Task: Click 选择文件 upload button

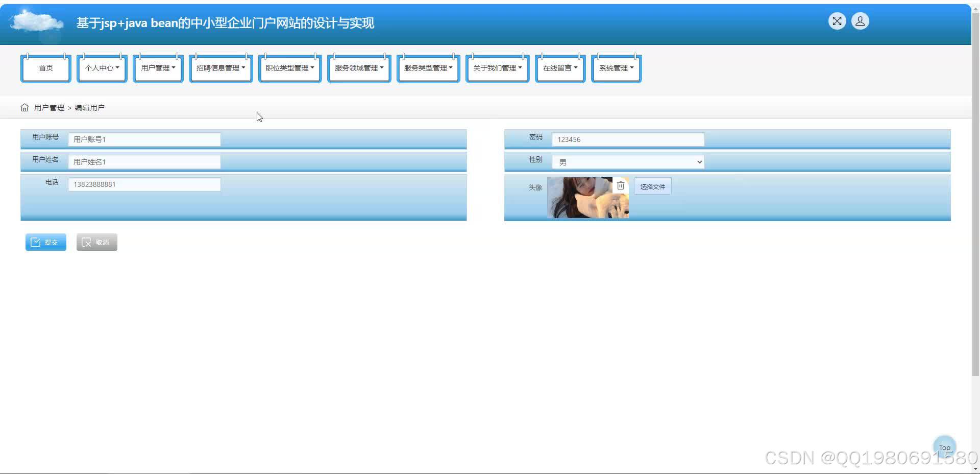Action: click(652, 186)
